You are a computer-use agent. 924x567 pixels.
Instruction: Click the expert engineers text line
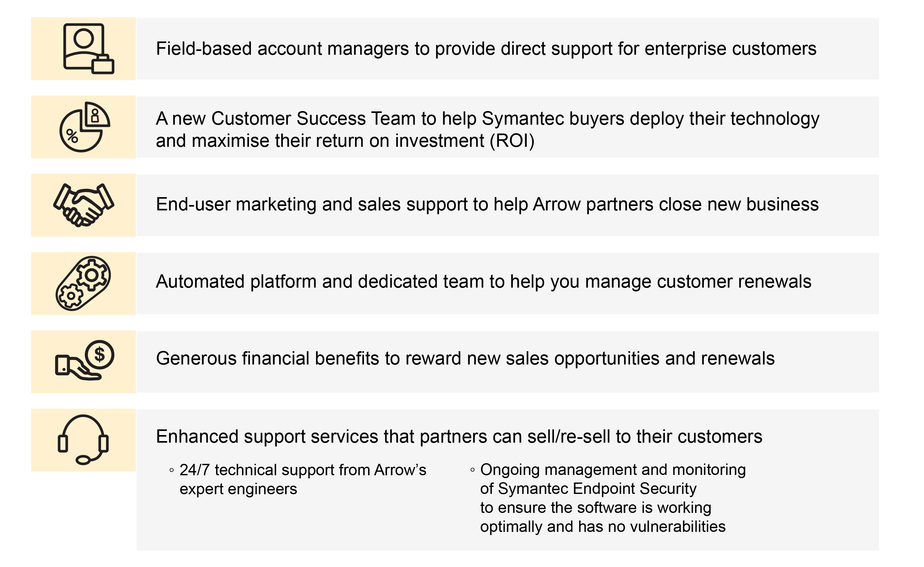[x=238, y=489]
